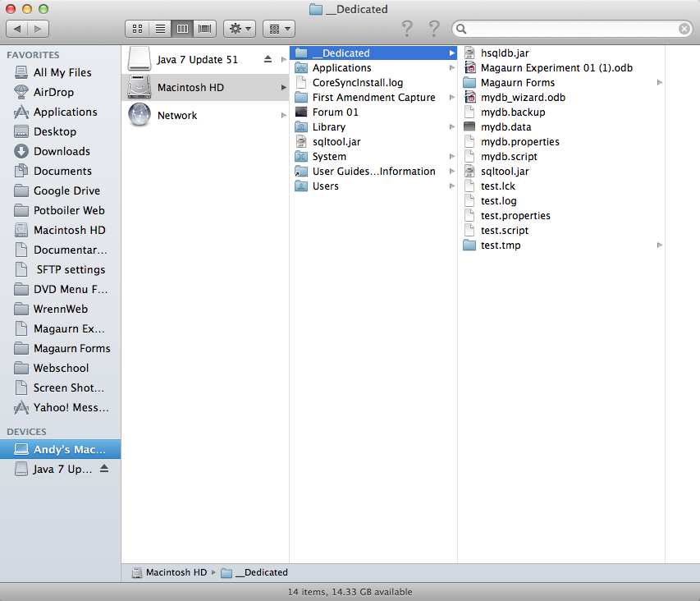Expand the Magaurn Forms folder arrow
The image size is (700, 601).
click(660, 83)
